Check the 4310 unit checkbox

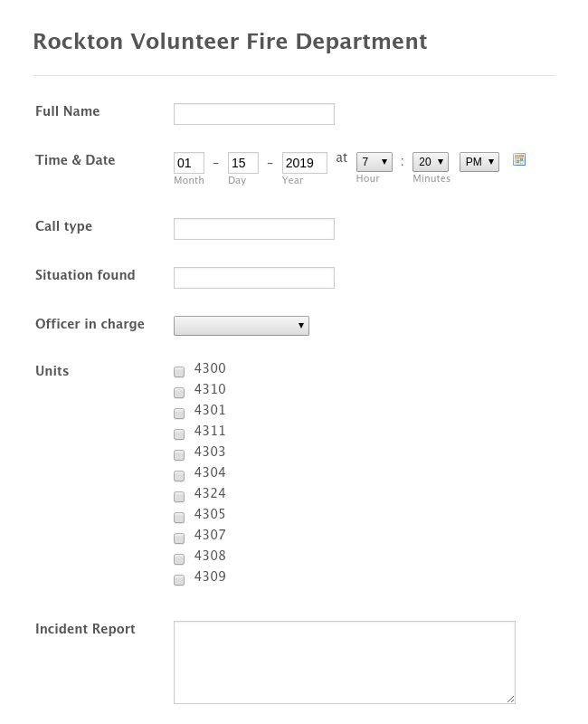(179, 393)
